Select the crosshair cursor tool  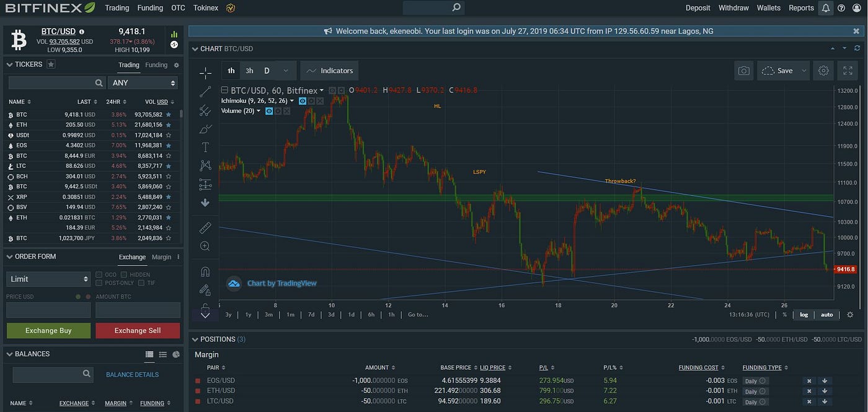click(x=205, y=73)
